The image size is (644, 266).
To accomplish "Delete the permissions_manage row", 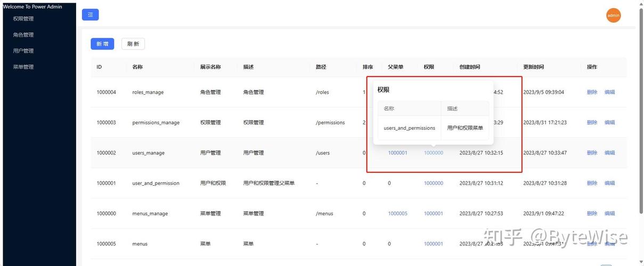I will 592,122.
